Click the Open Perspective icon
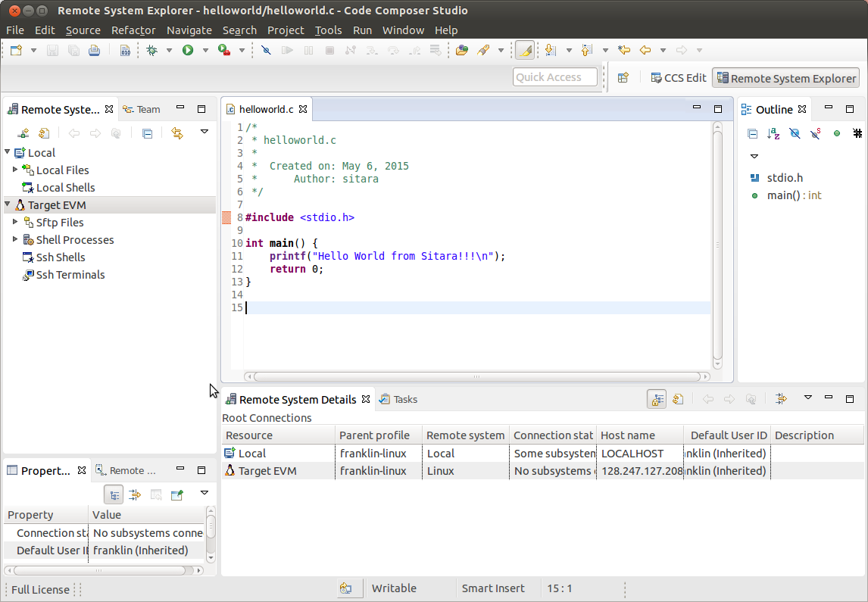This screenshot has width=868, height=602. (x=623, y=78)
